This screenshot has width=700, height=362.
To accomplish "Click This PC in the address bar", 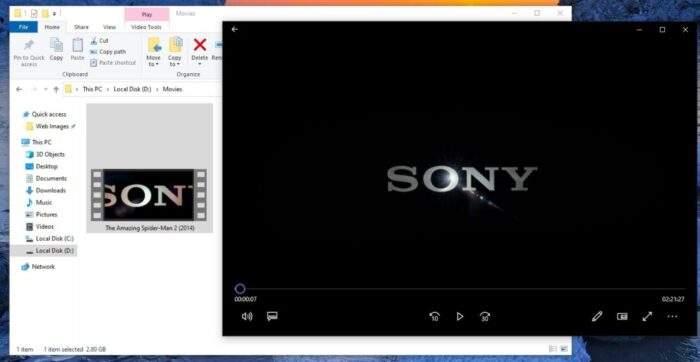I will [x=92, y=89].
